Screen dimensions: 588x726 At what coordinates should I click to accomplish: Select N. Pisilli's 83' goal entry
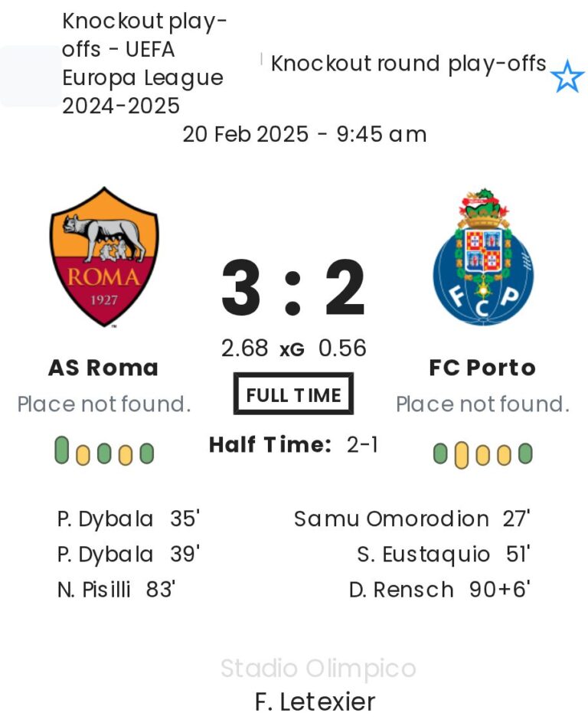tap(116, 590)
